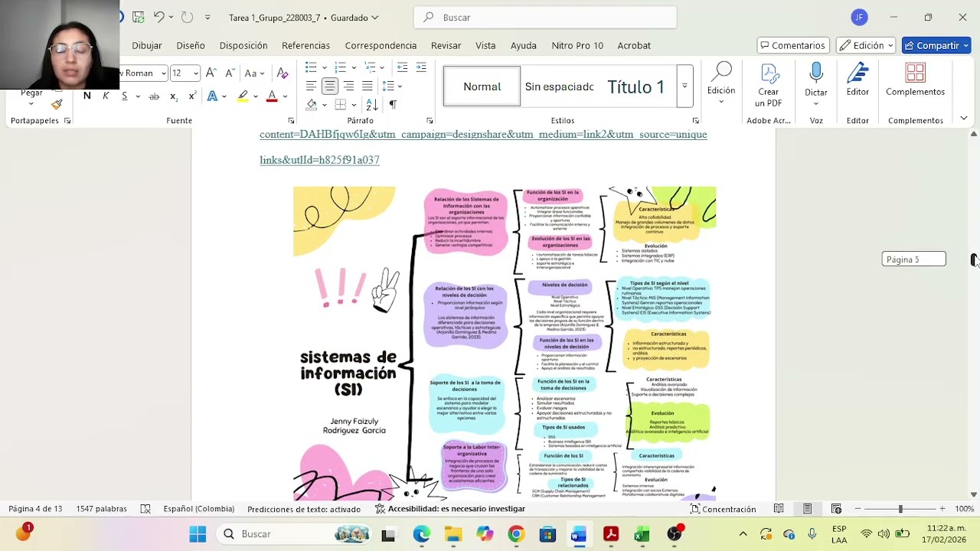This screenshot has height=551, width=980.
Task: Expand the Styles gallery
Action: (x=684, y=86)
